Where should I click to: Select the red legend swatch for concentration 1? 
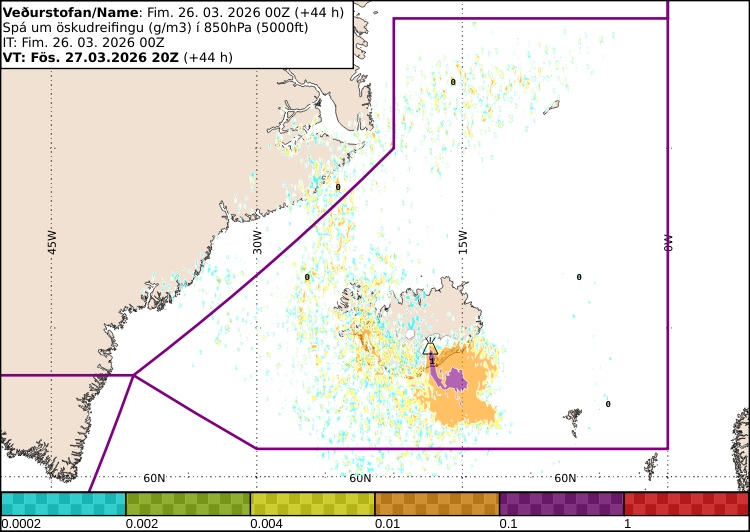coord(687,504)
